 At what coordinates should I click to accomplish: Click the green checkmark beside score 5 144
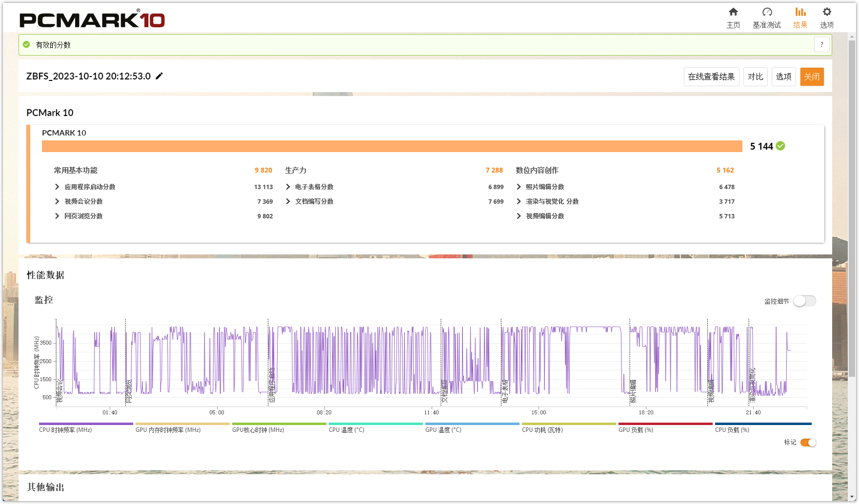(x=780, y=146)
